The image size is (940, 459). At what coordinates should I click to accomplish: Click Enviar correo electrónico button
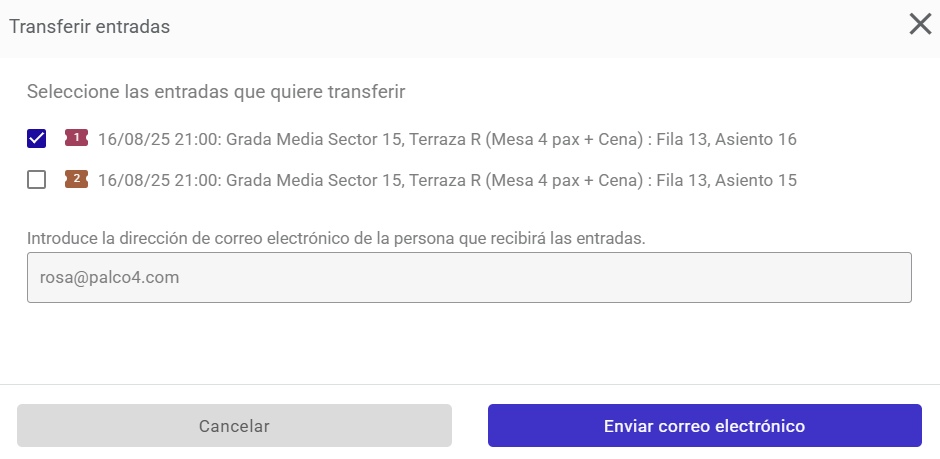(704, 425)
